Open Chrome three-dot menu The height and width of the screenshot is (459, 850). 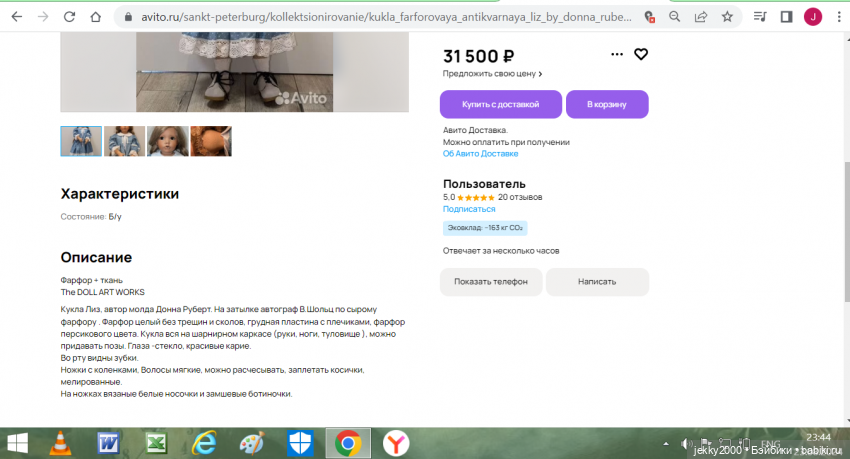(839, 17)
